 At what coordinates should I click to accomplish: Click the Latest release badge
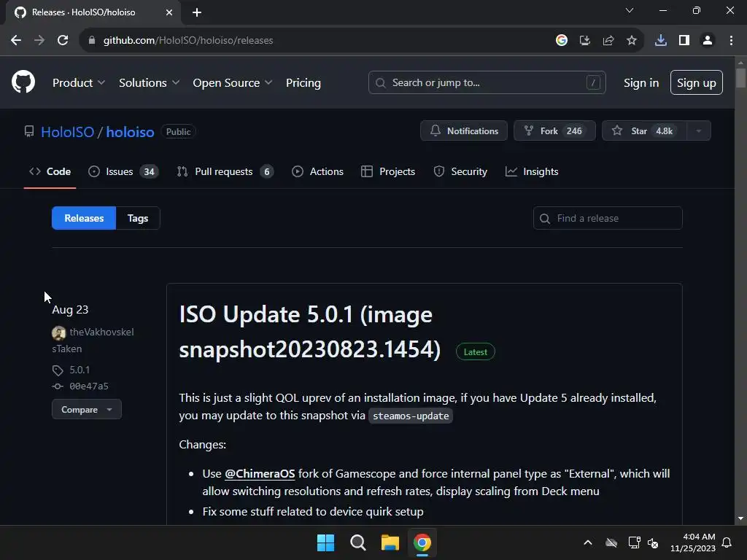pyautogui.click(x=476, y=352)
